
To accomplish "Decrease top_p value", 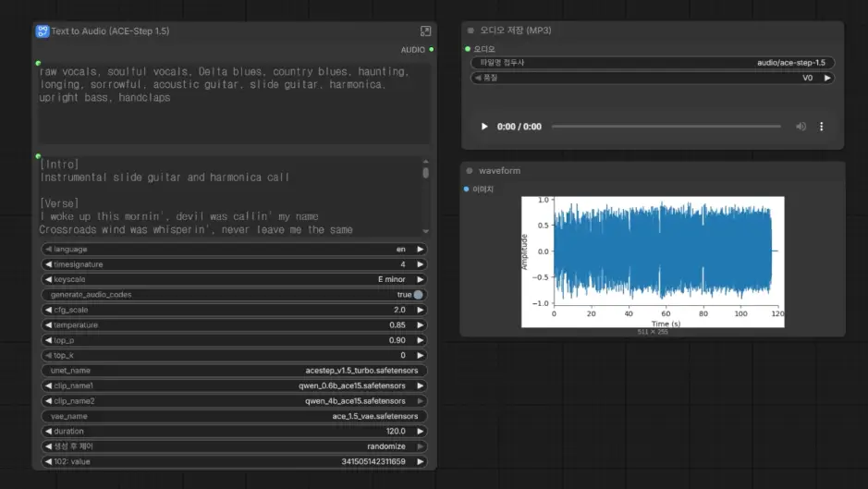I will [48, 340].
